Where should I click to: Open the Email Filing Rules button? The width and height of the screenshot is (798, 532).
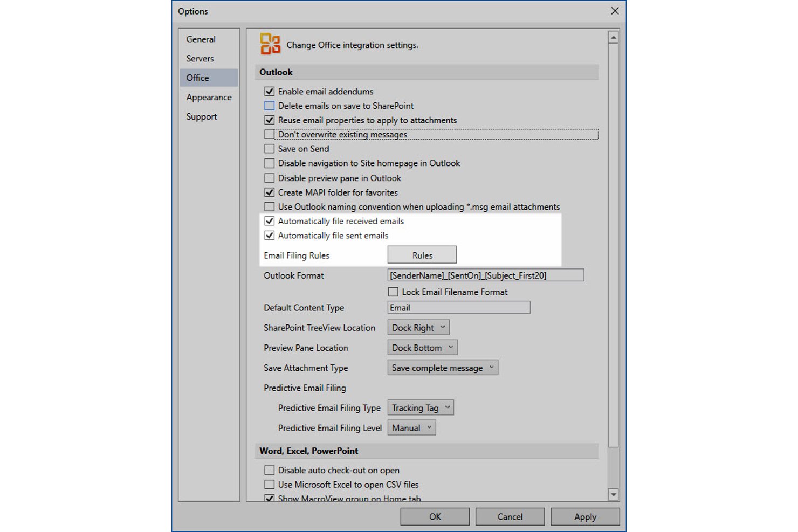[422, 255]
